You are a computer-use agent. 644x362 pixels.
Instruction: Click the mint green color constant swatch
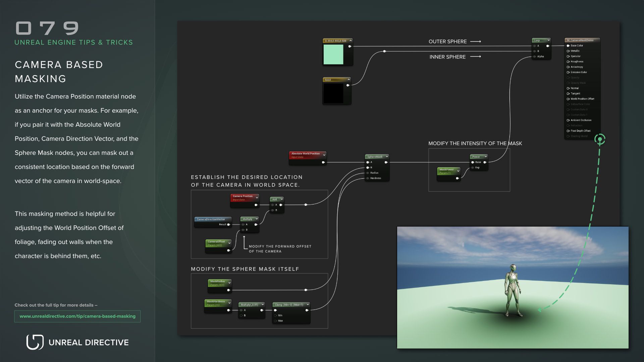tap(333, 54)
